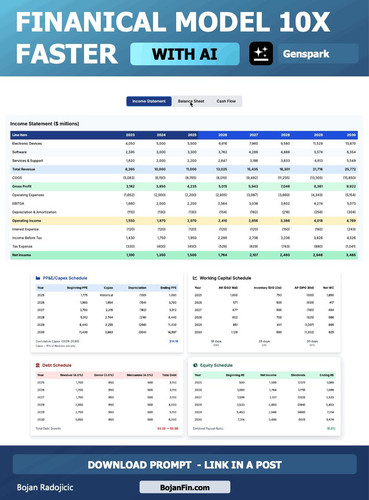Image resolution: width=369 pixels, height=500 pixels.
Task: Select the 'Interest Expense' row label
Action: point(25,229)
